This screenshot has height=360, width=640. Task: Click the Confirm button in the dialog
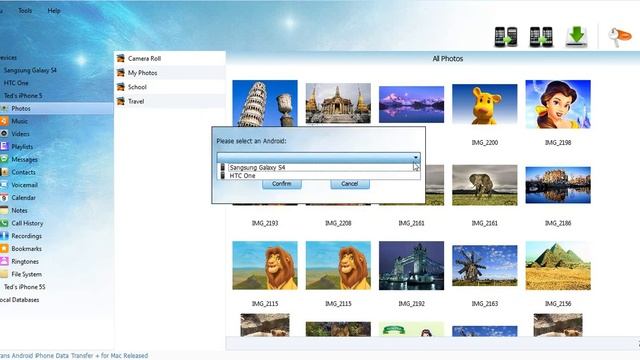(282, 184)
